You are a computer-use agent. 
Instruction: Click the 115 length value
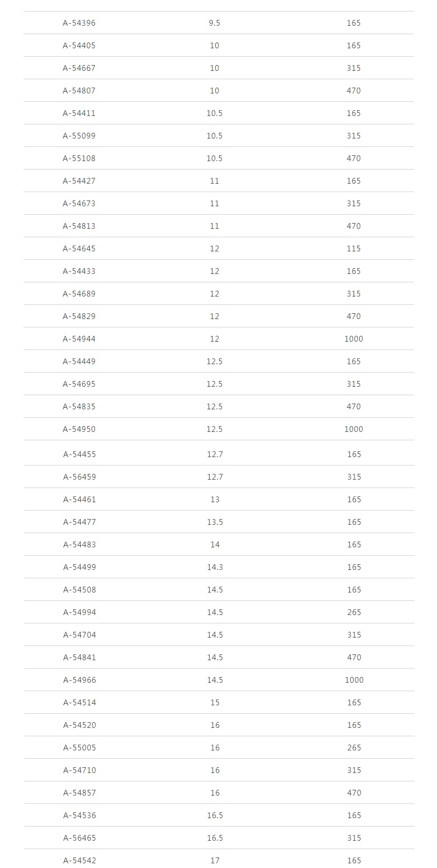353,249
